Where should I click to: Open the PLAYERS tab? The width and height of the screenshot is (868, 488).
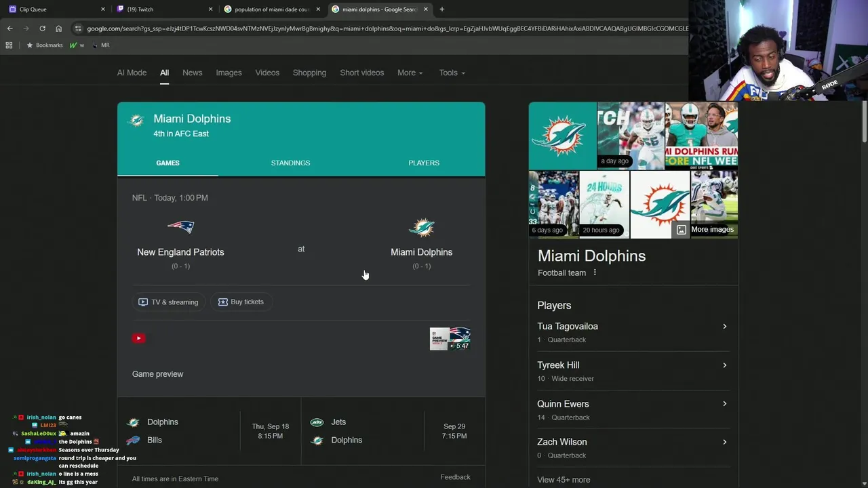(424, 163)
